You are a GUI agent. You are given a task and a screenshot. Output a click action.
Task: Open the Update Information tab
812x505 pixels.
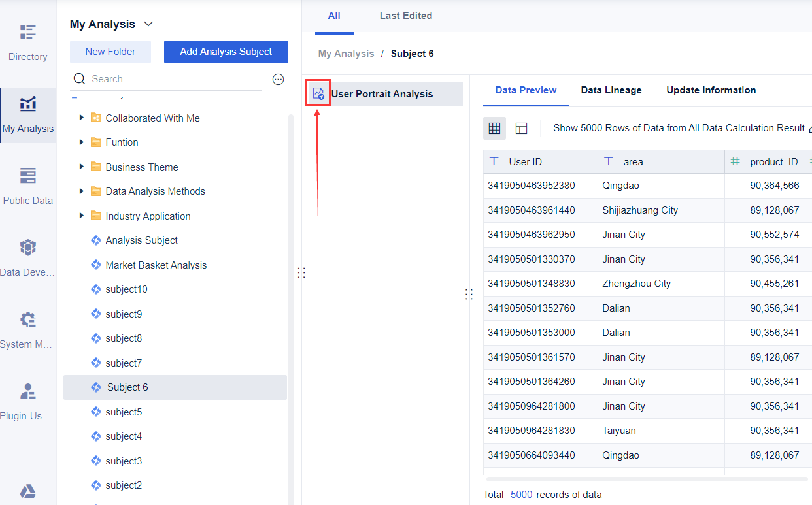click(x=711, y=90)
